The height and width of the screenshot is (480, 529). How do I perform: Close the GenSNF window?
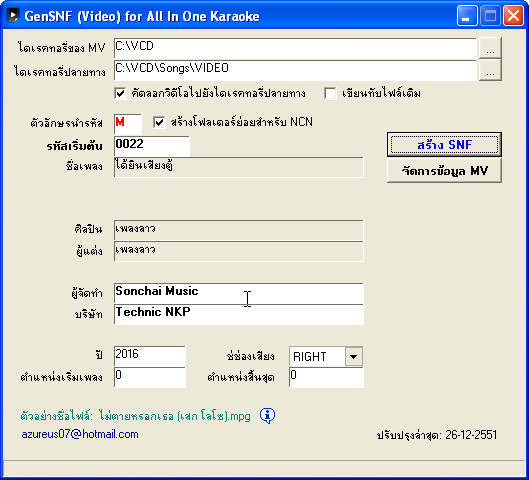pyautogui.click(x=513, y=16)
